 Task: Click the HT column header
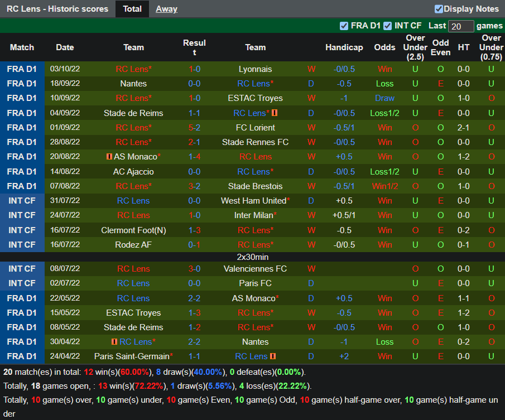[x=464, y=47]
